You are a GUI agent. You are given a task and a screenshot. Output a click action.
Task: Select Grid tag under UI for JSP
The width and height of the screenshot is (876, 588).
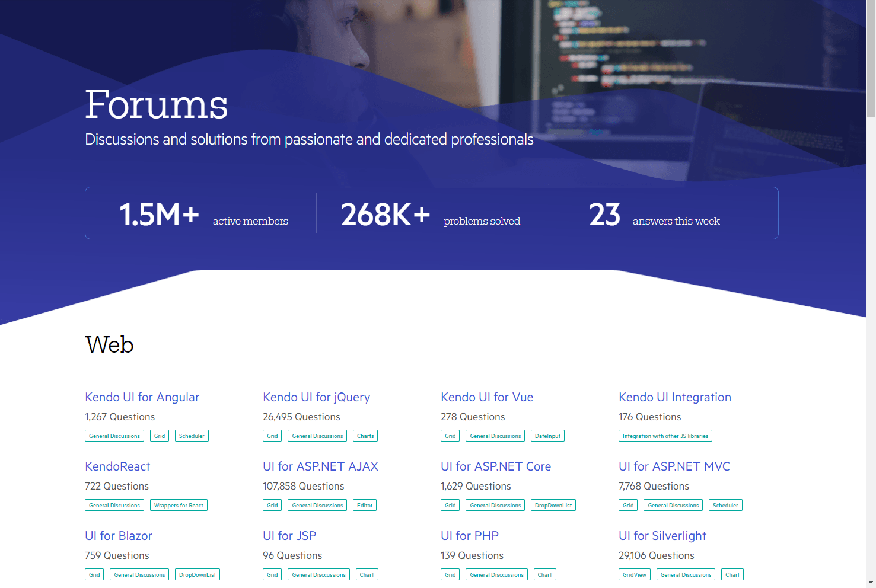click(272, 574)
